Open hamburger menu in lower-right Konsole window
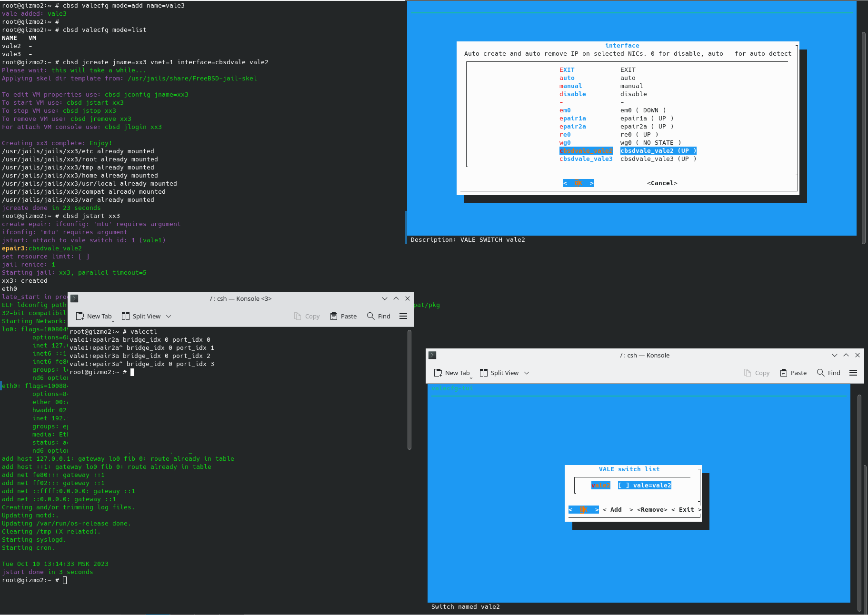The height and width of the screenshot is (615, 868). click(853, 373)
